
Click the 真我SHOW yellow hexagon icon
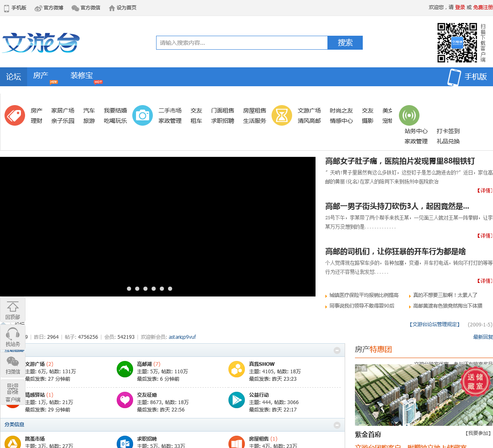coord(237,369)
